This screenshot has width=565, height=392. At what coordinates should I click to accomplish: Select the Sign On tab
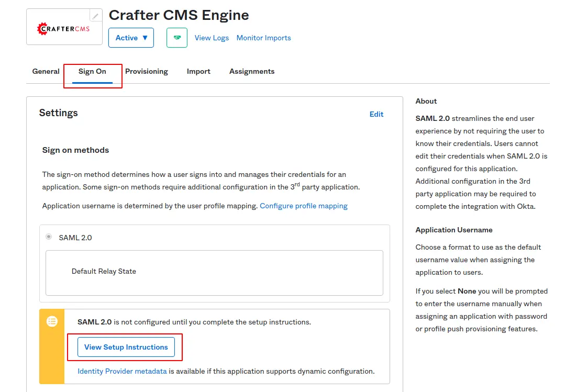(92, 71)
